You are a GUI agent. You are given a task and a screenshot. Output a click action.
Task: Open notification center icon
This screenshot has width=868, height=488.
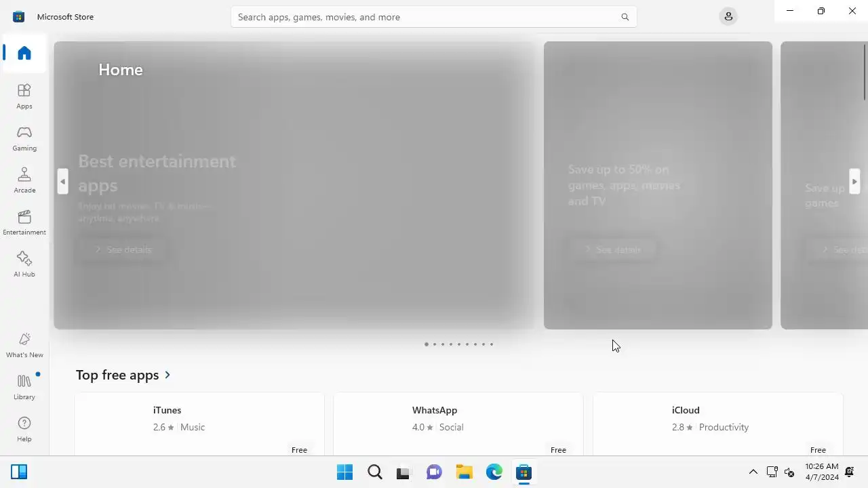click(850, 472)
